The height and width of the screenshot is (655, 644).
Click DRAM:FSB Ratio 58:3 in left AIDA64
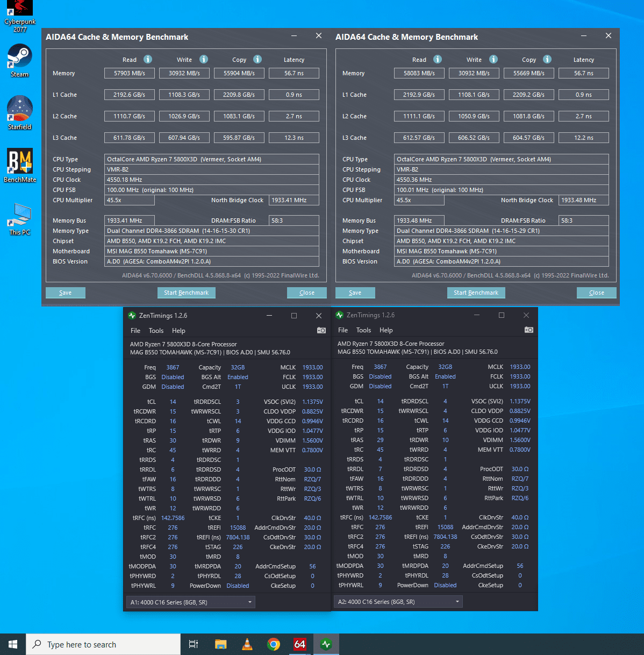coord(294,220)
